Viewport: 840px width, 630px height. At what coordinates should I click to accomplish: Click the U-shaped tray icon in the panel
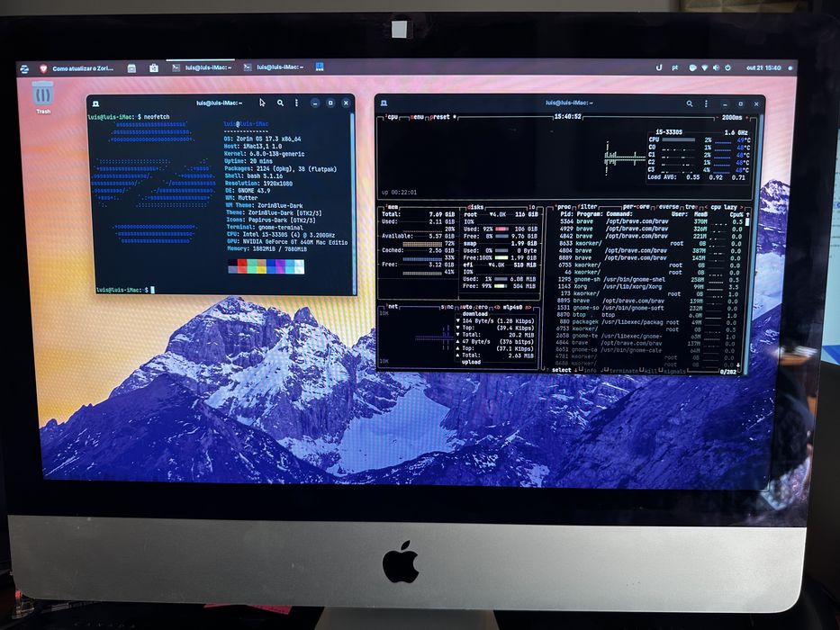point(659,67)
